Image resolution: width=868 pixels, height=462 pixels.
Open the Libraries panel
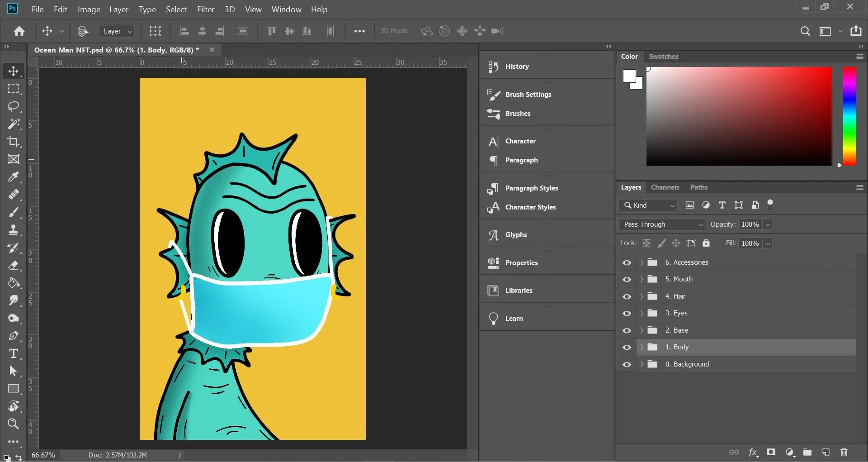(x=519, y=291)
